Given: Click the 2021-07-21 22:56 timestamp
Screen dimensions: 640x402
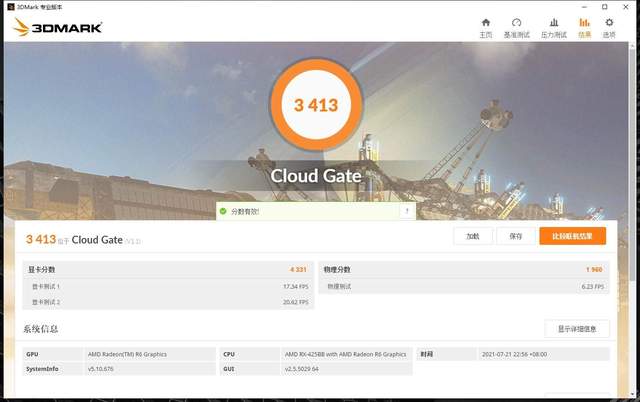Looking at the screenshot, I should click(514, 354).
